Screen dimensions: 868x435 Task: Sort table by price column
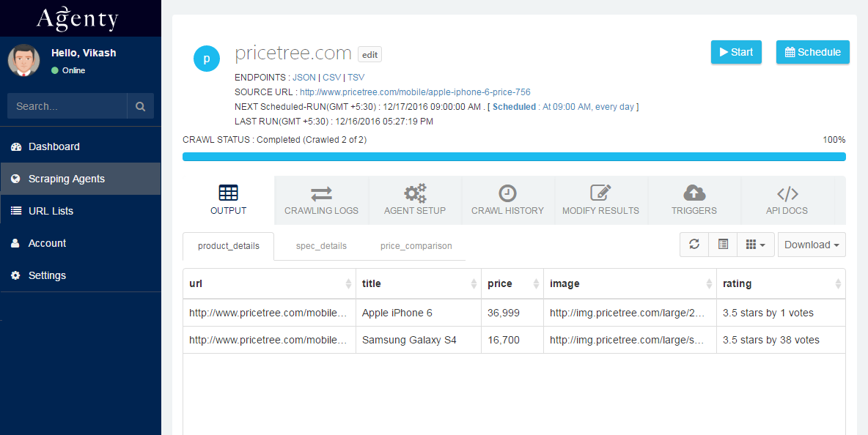tap(512, 283)
